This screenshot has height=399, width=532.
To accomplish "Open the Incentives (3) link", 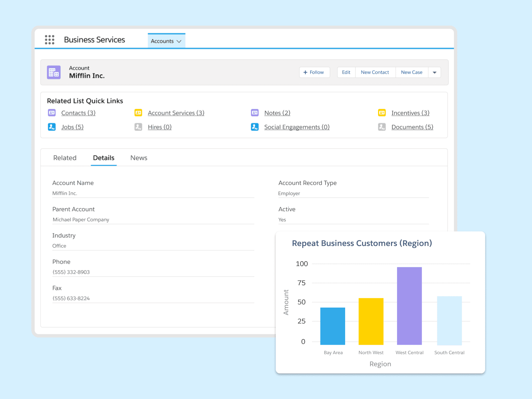I will click(410, 113).
